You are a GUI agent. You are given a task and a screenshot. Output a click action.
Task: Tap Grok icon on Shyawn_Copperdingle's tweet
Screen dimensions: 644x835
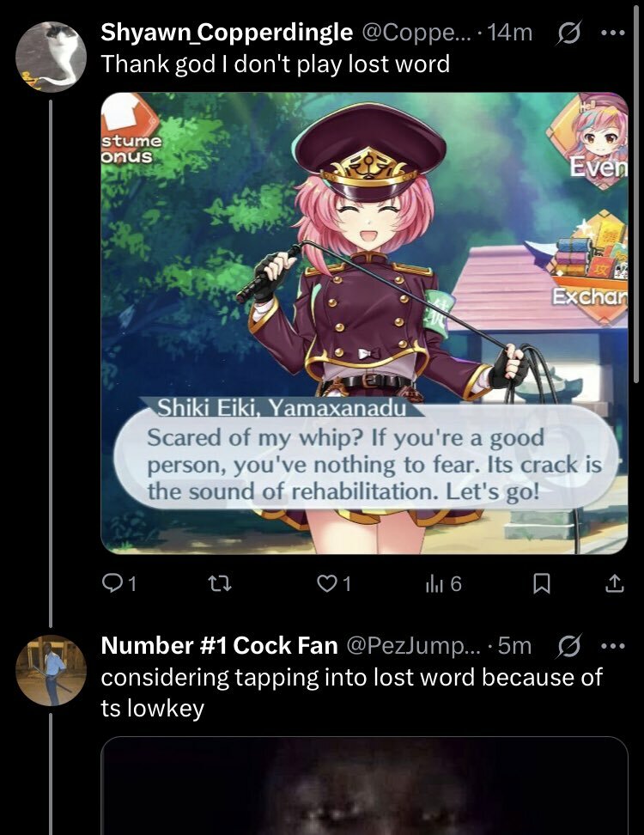[x=568, y=33]
